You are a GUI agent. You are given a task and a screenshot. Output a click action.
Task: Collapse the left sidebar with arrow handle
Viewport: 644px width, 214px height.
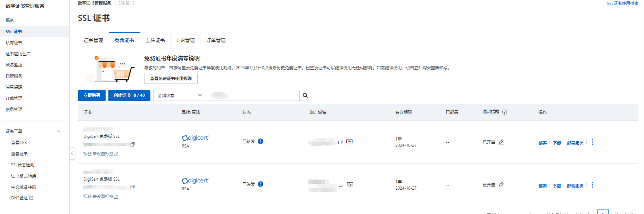[x=72, y=153]
